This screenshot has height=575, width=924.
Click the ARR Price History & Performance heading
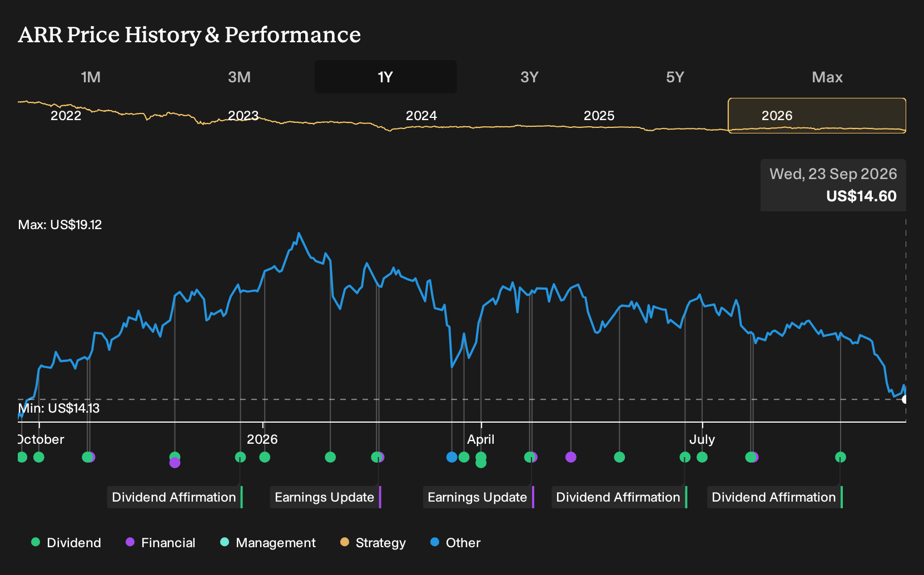point(190,34)
